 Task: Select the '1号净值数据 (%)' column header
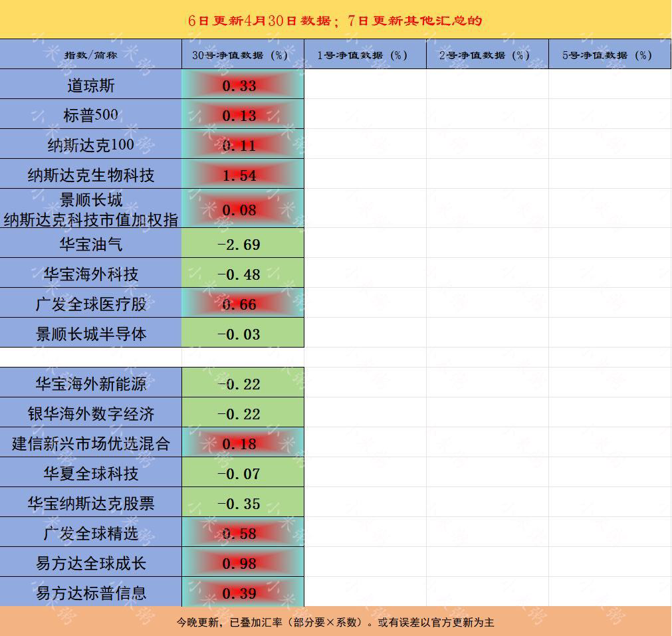point(365,54)
